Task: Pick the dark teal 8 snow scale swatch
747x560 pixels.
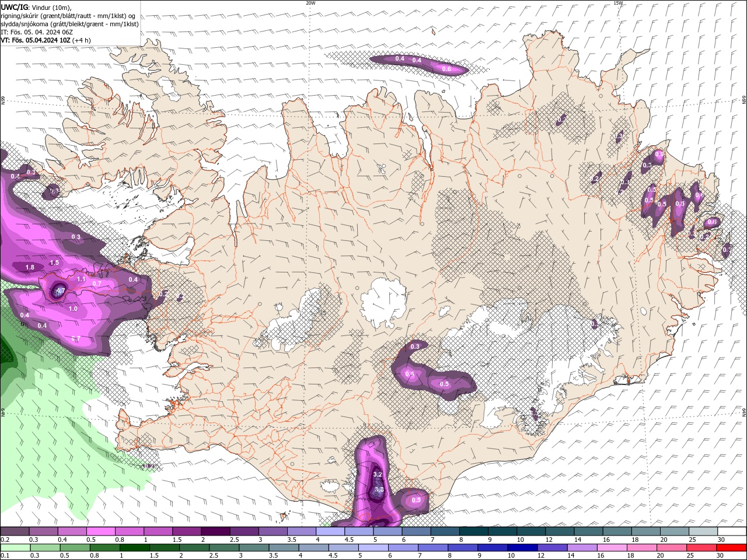Action: [x=473, y=531]
